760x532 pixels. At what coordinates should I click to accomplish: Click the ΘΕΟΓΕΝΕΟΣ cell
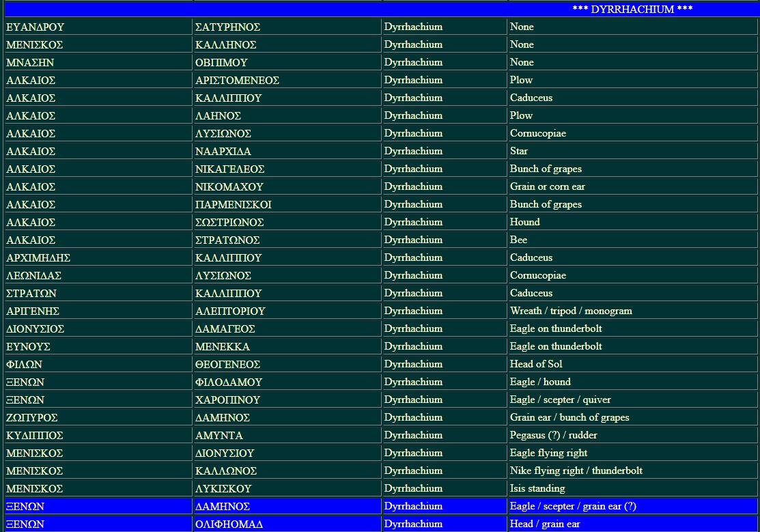click(x=227, y=364)
